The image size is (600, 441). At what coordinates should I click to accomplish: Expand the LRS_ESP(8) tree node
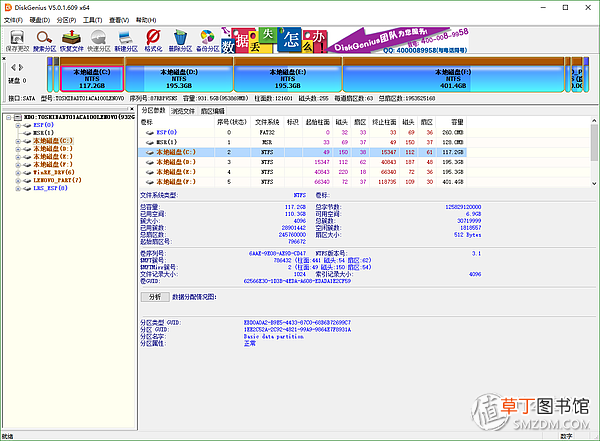18,188
